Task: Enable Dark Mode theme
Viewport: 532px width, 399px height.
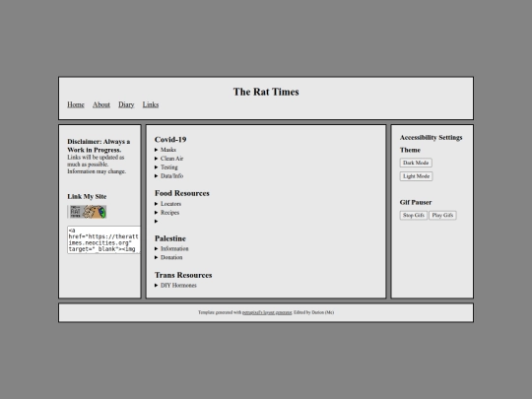Action: (x=416, y=163)
